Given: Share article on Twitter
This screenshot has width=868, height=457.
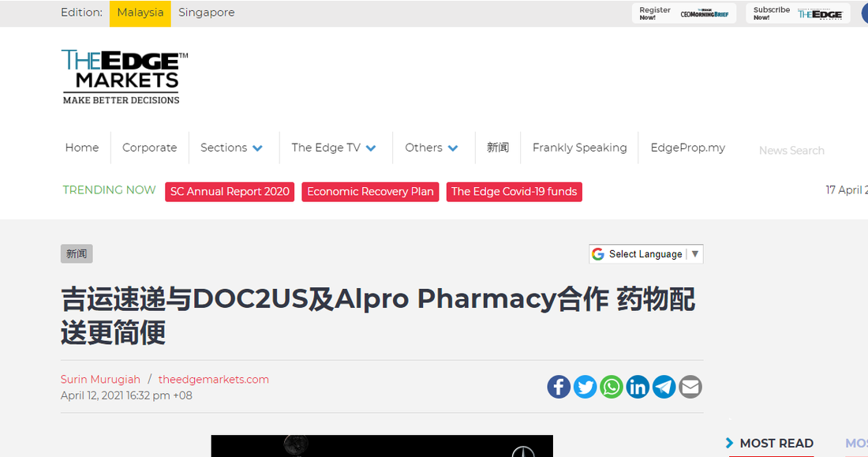Looking at the screenshot, I should [x=586, y=387].
